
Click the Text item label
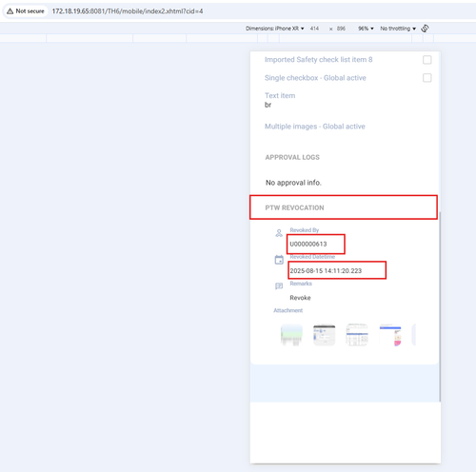coord(280,95)
